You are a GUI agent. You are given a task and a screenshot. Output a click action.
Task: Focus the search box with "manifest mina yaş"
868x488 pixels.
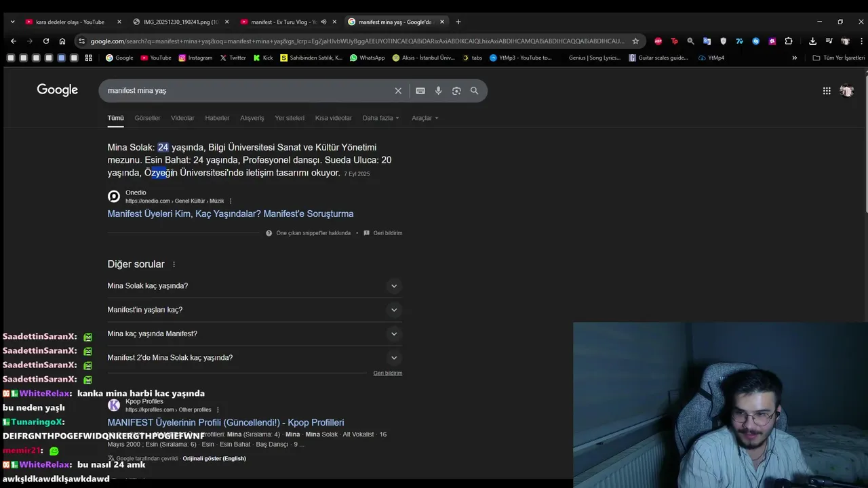[x=248, y=91]
